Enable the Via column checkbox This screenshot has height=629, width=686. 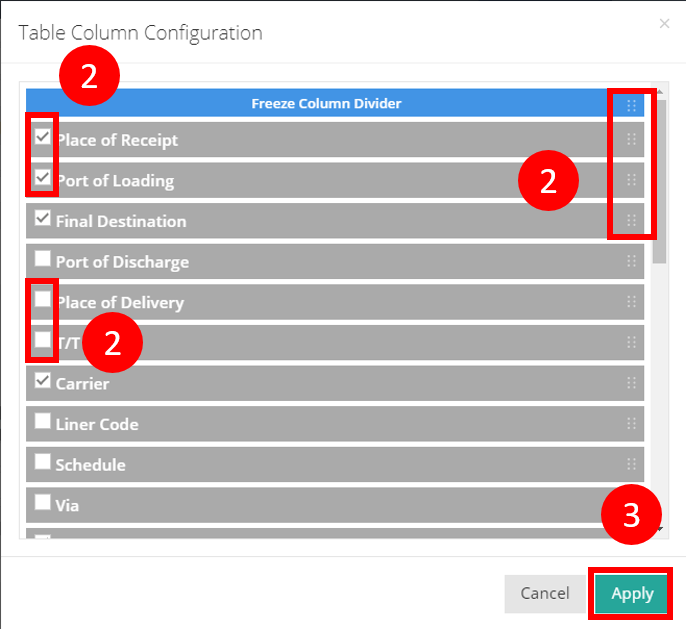click(x=43, y=502)
